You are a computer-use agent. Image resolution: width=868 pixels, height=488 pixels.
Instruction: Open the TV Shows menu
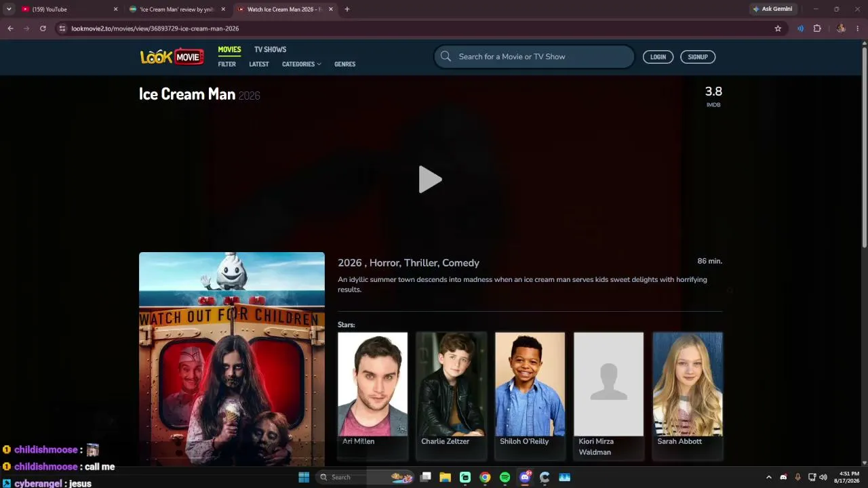[x=270, y=49]
